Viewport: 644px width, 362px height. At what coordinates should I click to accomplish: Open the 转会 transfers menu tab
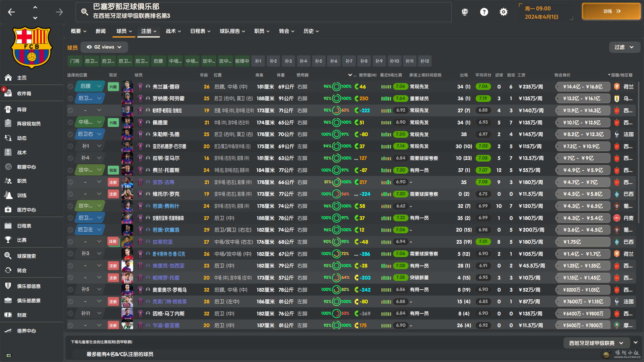tap(286, 31)
